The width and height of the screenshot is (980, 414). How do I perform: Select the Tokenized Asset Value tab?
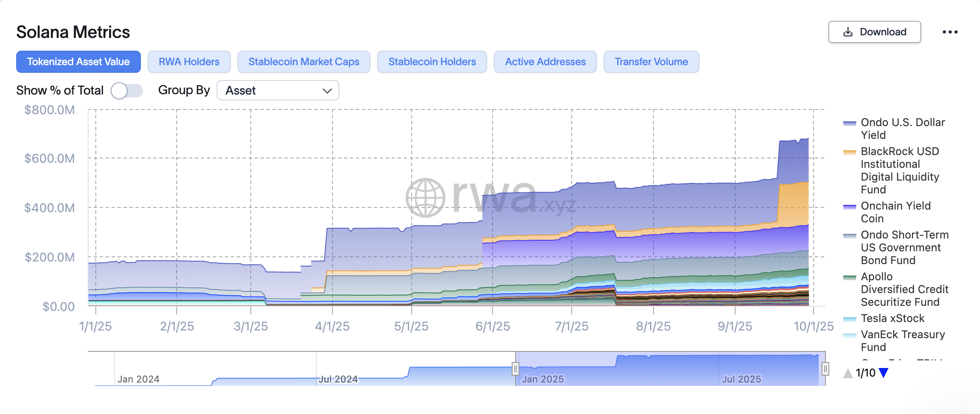[x=78, y=62]
